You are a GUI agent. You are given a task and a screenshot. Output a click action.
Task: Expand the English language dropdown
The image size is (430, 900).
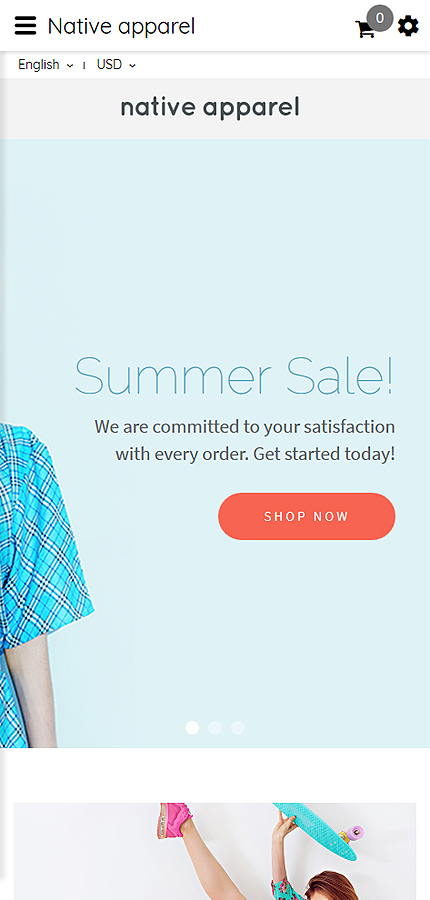pos(46,65)
